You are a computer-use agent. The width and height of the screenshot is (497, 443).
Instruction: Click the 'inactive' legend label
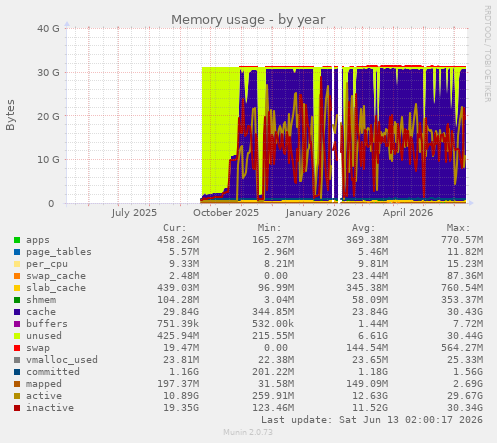pyautogui.click(x=50, y=408)
